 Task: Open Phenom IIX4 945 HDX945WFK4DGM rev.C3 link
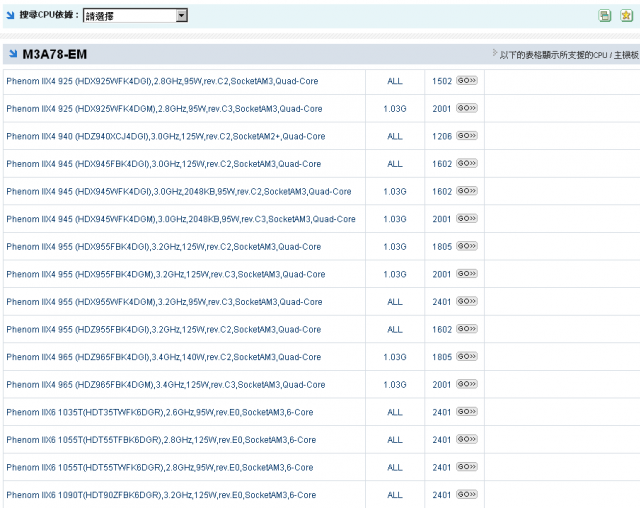(x=181, y=219)
